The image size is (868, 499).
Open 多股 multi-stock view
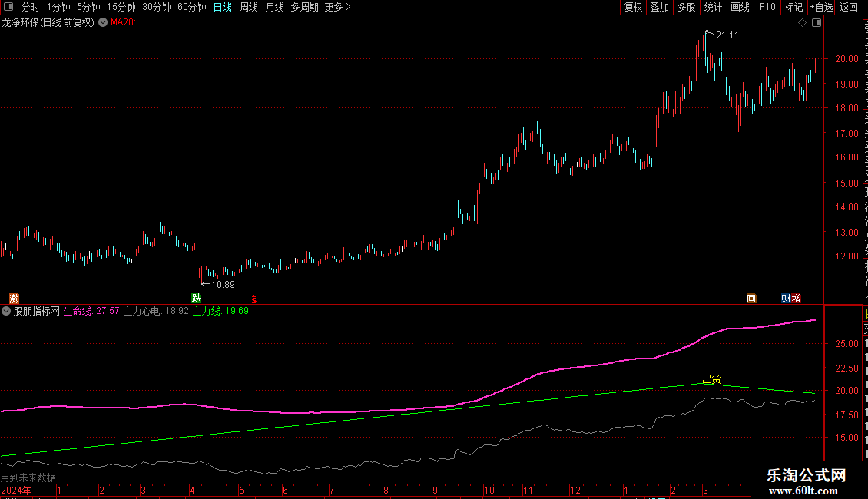click(686, 7)
